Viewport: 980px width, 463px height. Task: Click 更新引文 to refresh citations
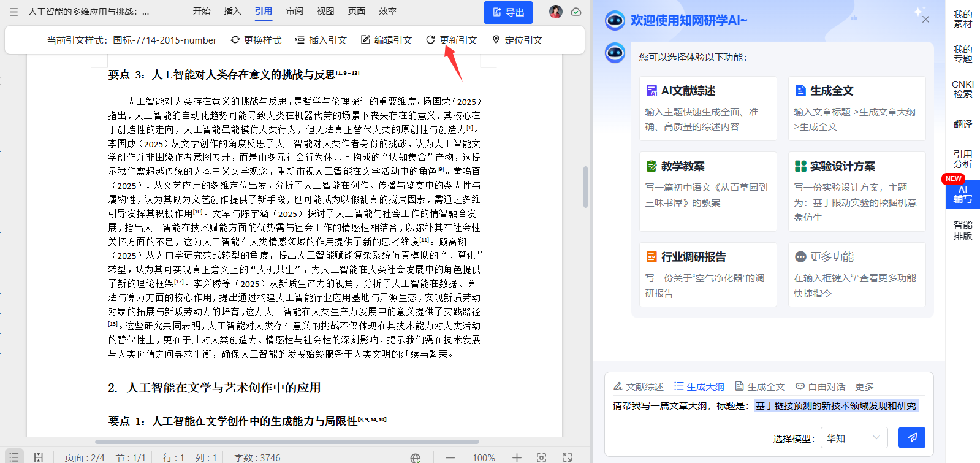pyautogui.click(x=451, y=40)
